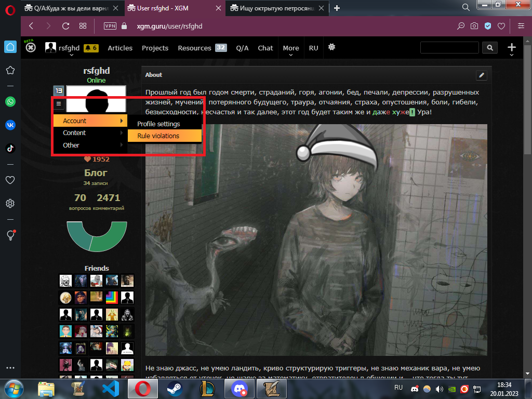Open the notifications bell with 6
Viewport: 532px width, 399px height.
click(x=91, y=48)
